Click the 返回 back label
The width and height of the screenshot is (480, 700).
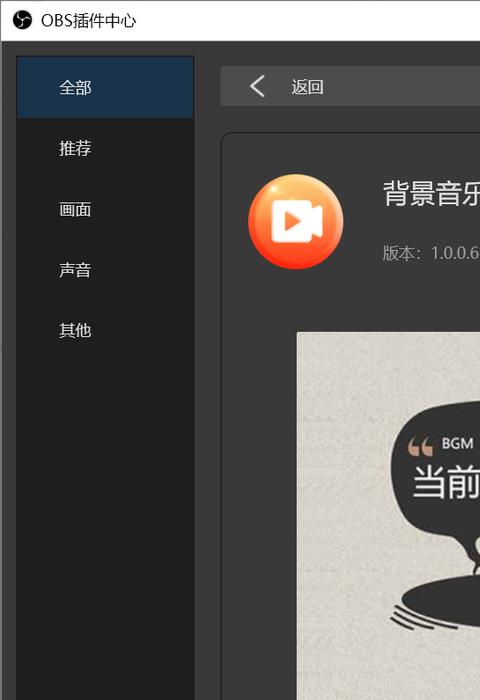(x=307, y=87)
